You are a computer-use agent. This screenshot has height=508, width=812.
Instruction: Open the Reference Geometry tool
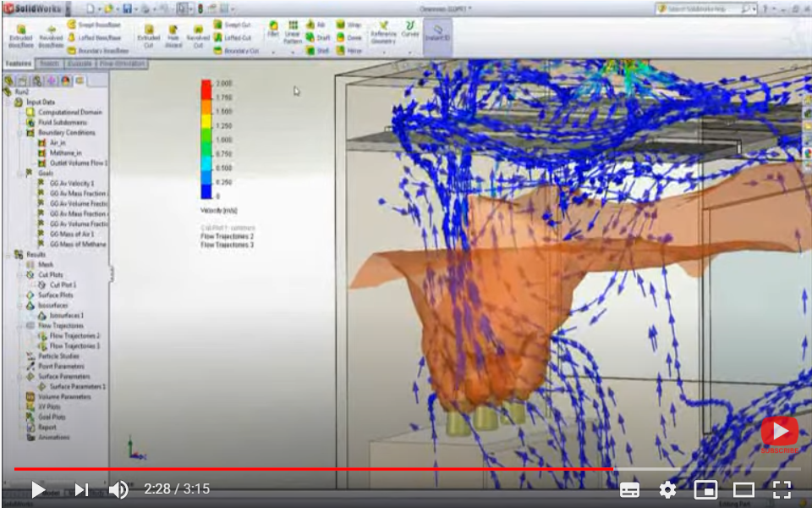click(x=383, y=33)
